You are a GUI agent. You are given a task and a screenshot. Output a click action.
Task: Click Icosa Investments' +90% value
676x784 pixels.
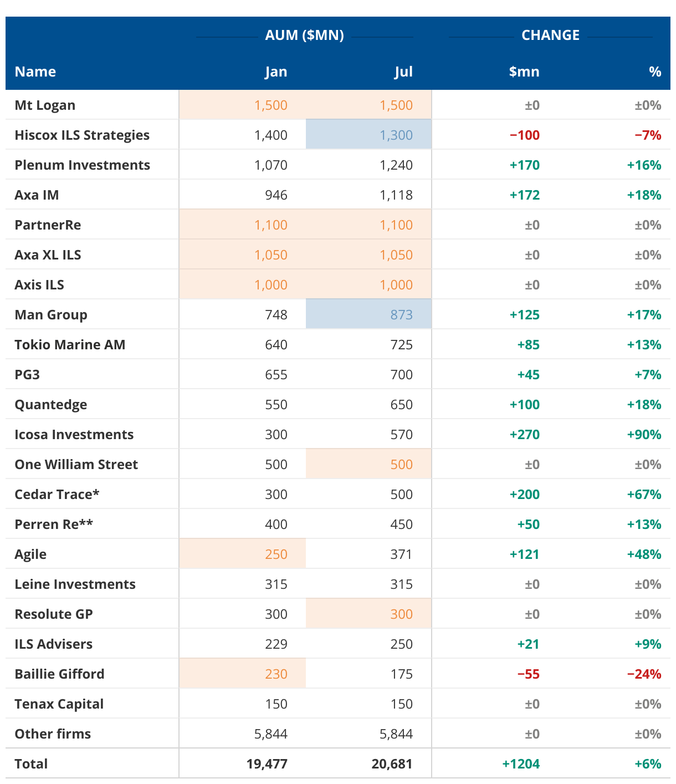coord(644,435)
